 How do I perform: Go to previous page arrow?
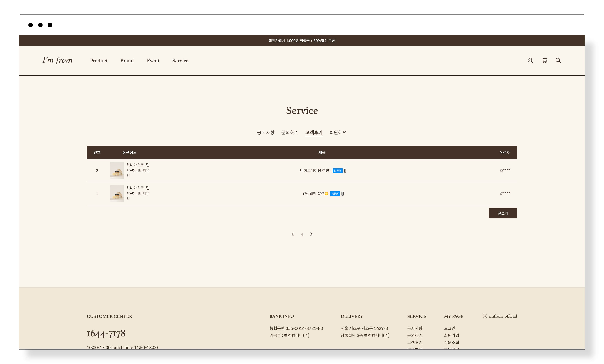click(292, 234)
